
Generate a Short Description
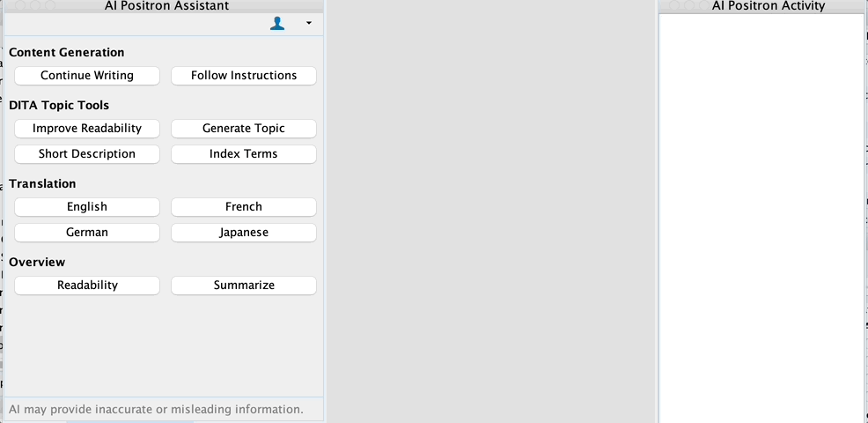pyautogui.click(x=87, y=154)
